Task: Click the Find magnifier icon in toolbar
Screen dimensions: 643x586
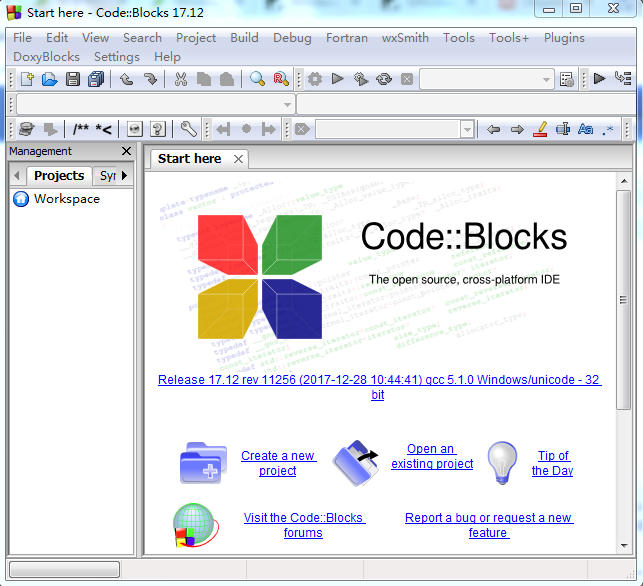Action: click(x=257, y=79)
